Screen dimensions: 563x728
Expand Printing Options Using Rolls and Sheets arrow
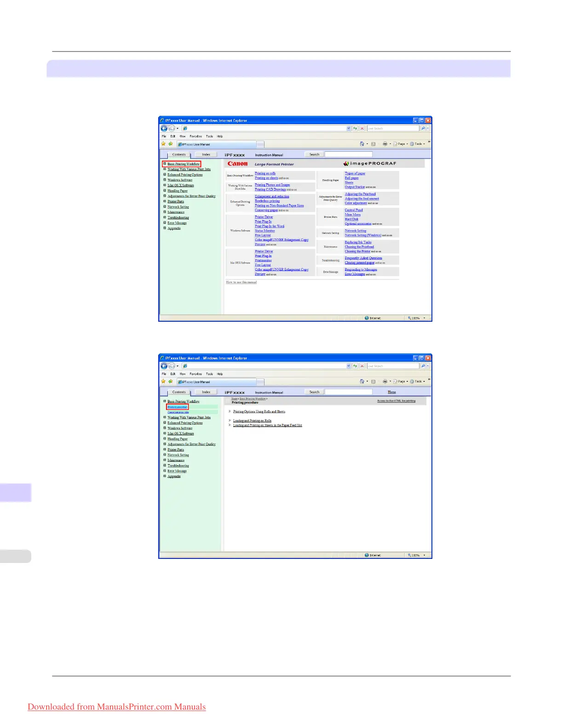point(230,411)
